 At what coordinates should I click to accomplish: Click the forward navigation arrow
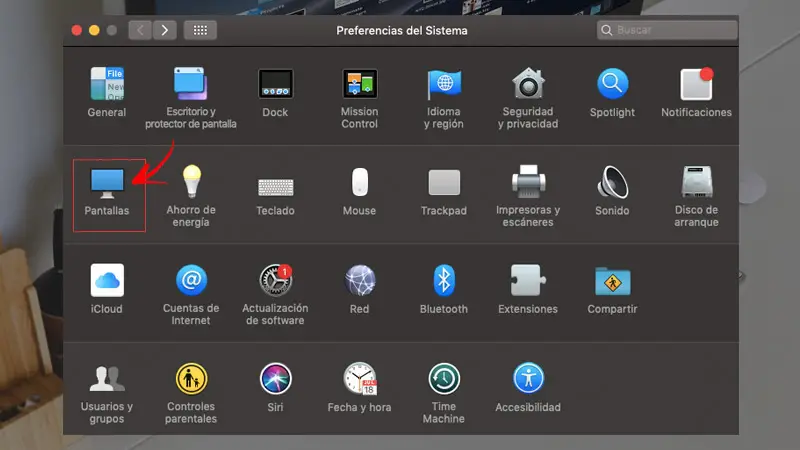click(x=165, y=30)
